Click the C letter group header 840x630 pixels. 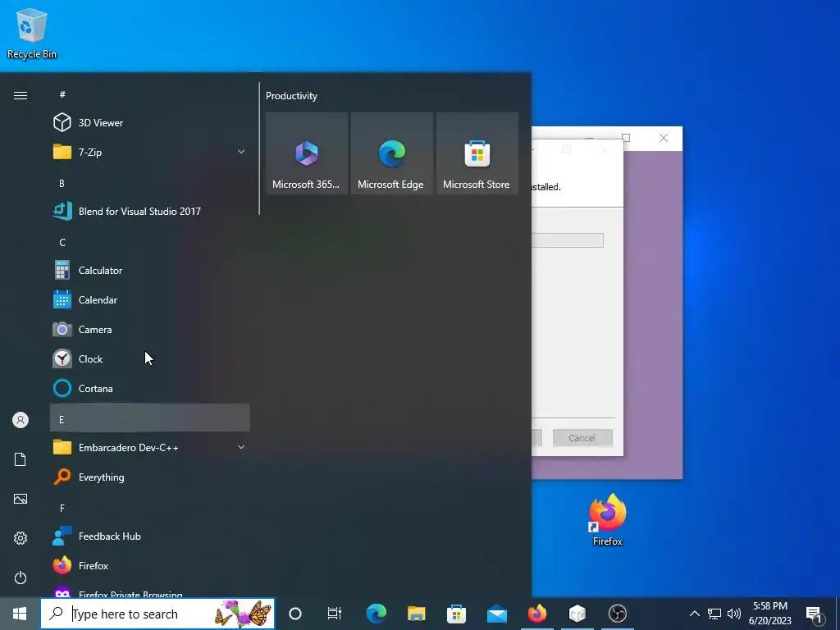[x=150, y=242]
